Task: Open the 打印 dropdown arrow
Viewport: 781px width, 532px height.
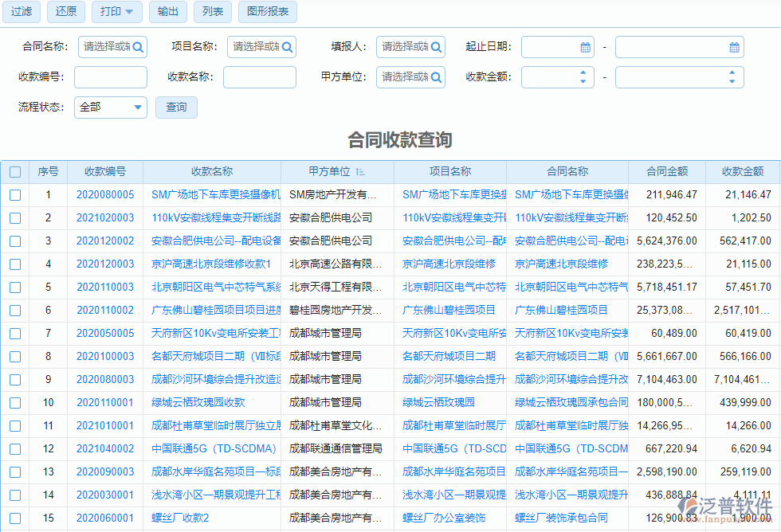Action: point(129,12)
